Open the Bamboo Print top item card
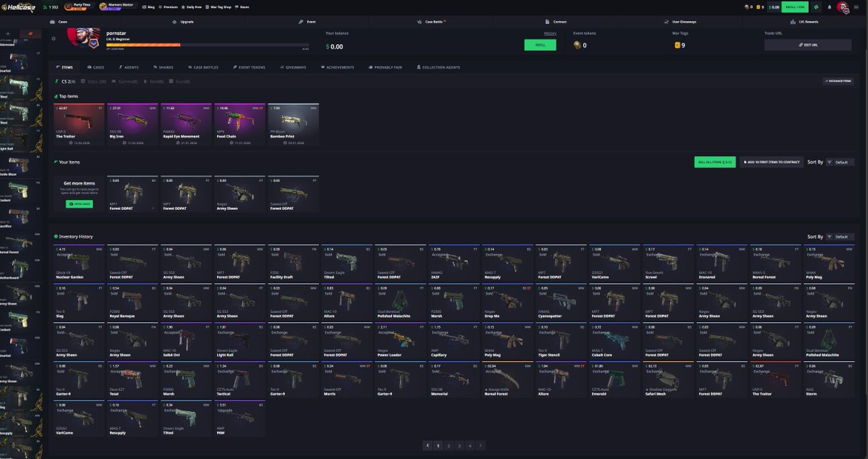The width and height of the screenshot is (868, 459). click(x=293, y=125)
